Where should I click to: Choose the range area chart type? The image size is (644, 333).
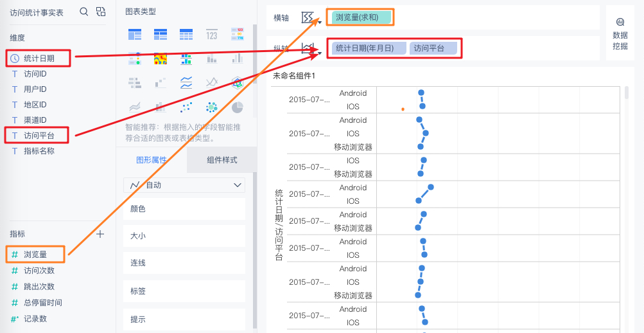coord(135,107)
